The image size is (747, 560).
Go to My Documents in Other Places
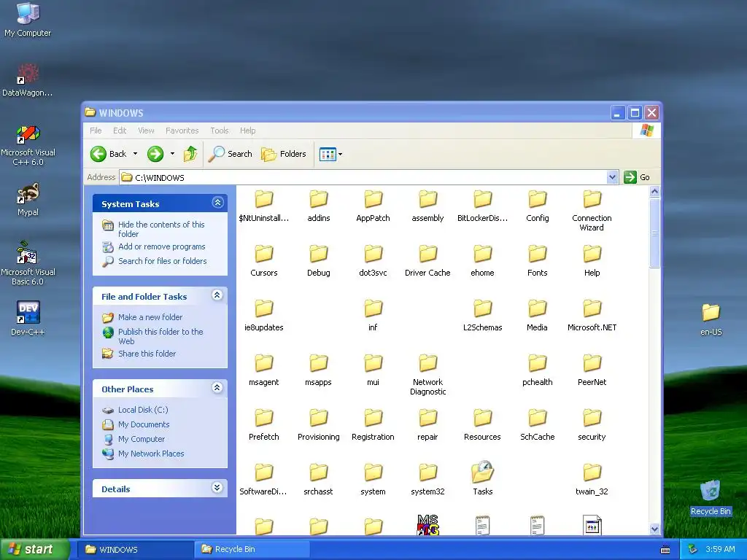point(144,424)
